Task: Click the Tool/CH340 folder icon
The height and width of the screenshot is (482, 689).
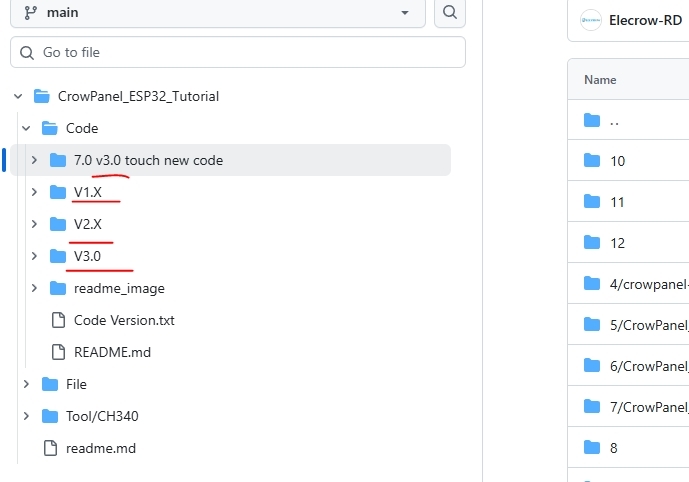Action: click(x=50, y=416)
